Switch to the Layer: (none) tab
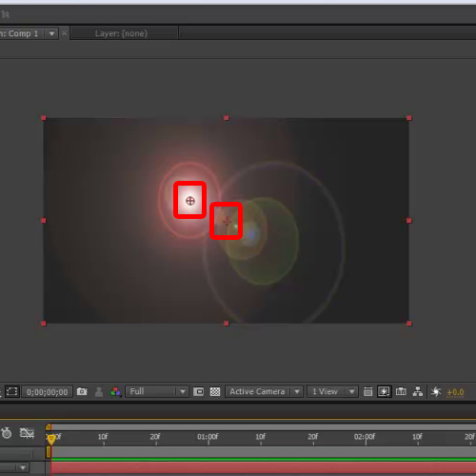Image resolution: width=476 pixels, height=476 pixels. click(121, 33)
